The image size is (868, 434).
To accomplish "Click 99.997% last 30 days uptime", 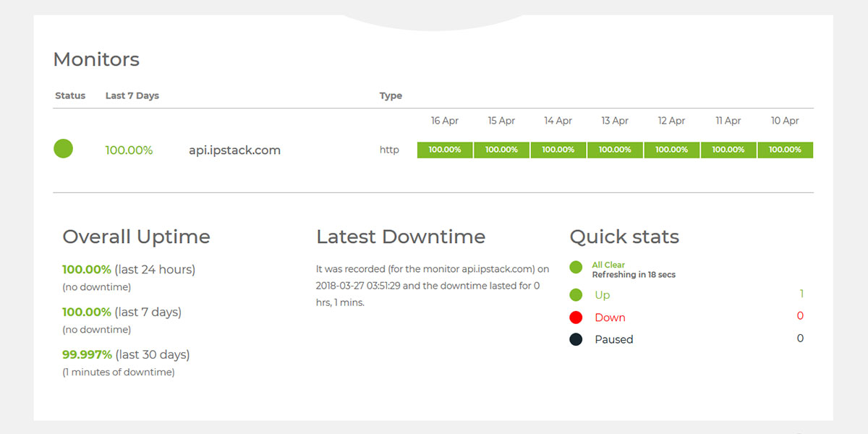I will coord(126,355).
